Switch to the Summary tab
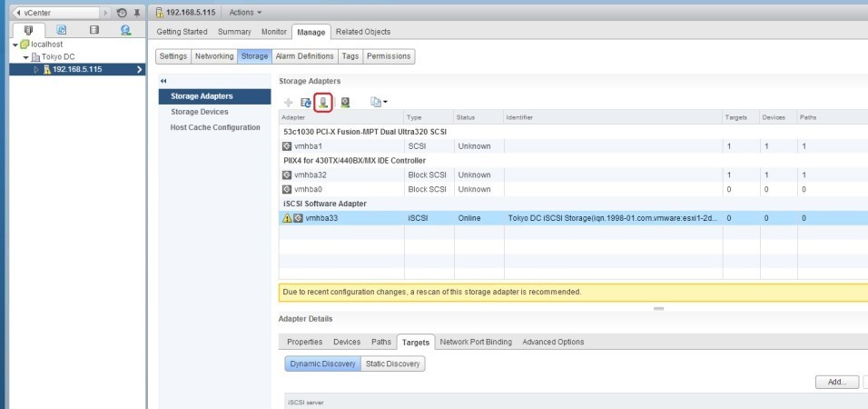This screenshot has width=868, height=409. [234, 32]
